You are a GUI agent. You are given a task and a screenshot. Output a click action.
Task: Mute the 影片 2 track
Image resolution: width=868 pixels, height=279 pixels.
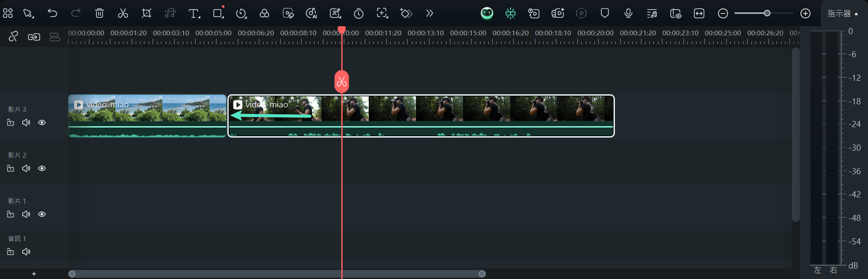click(26, 169)
